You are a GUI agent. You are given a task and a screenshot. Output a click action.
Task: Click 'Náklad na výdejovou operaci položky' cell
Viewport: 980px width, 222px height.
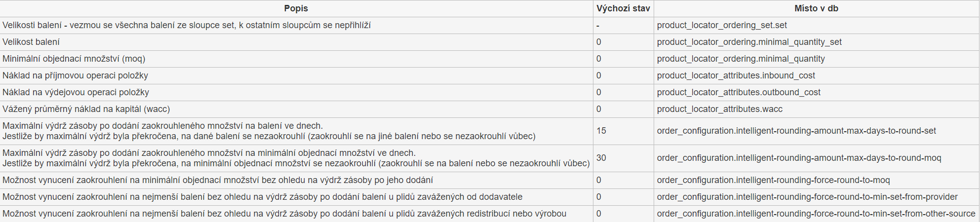(76, 92)
